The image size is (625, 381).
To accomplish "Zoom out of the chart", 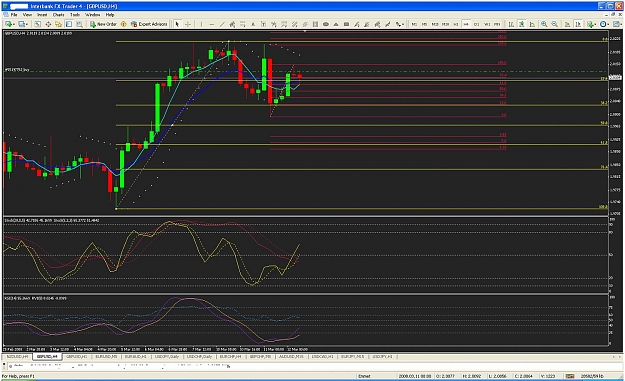I will tap(554, 24).
